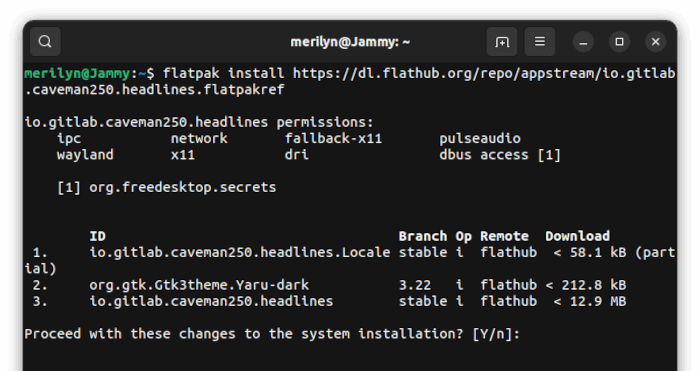700x371 pixels.
Task: Click org.gtk.Gtk3theme.Yaru-dark row ID
Action: tap(199, 285)
